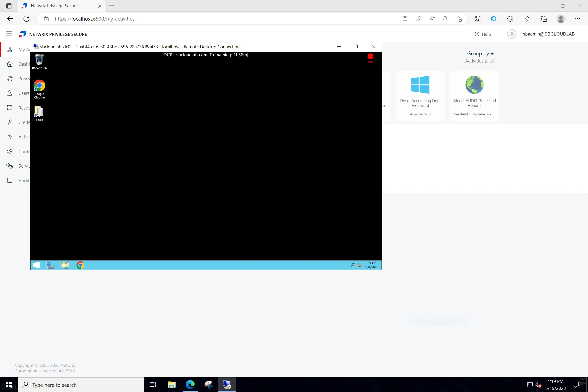Viewport: 588px width, 392px height.
Task: Click the DC02.sbcloudlab.com remaining time banner
Action: tap(206, 55)
